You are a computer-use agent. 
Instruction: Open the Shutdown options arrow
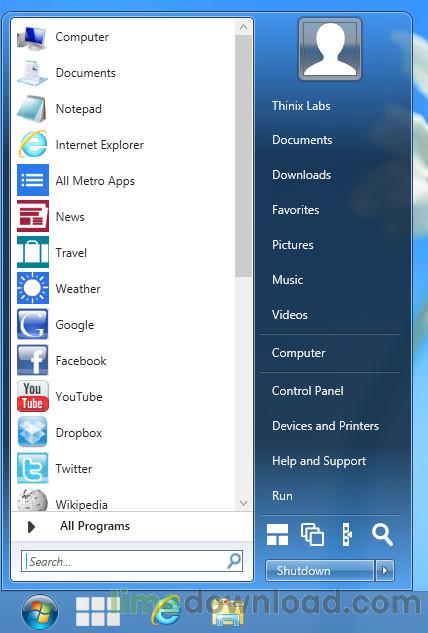(385, 570)
